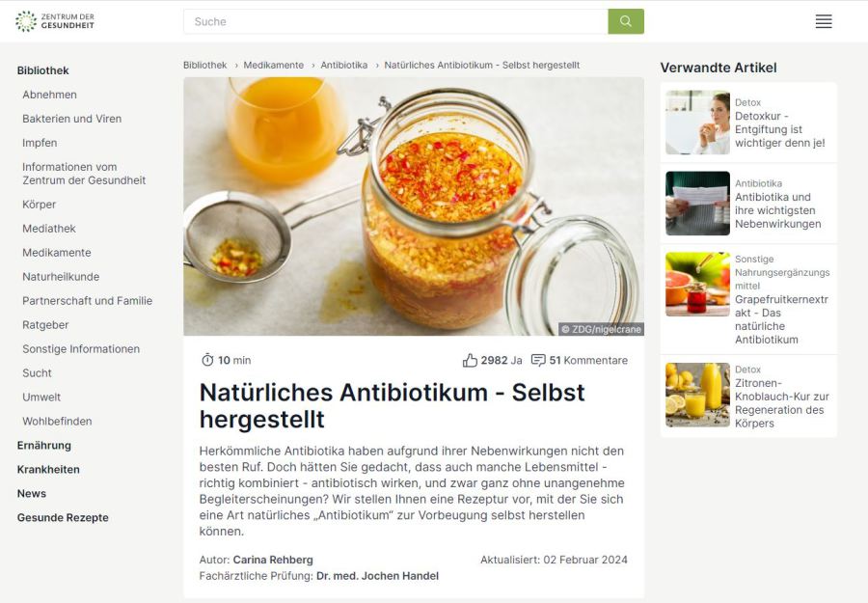Image resolution: width=868 pixels, height=603 pixels.
Task: Select Medikamente in the breadcrumb
Action: [274, 66]
